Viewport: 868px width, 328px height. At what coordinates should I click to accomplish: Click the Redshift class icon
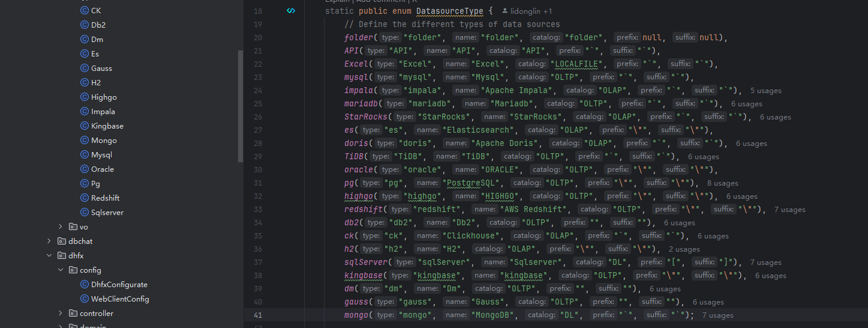[85, 198]
